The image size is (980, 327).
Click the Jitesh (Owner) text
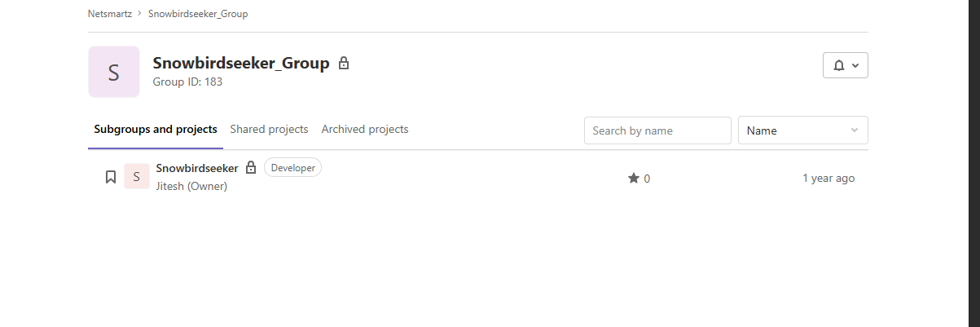tap(191, 186)
